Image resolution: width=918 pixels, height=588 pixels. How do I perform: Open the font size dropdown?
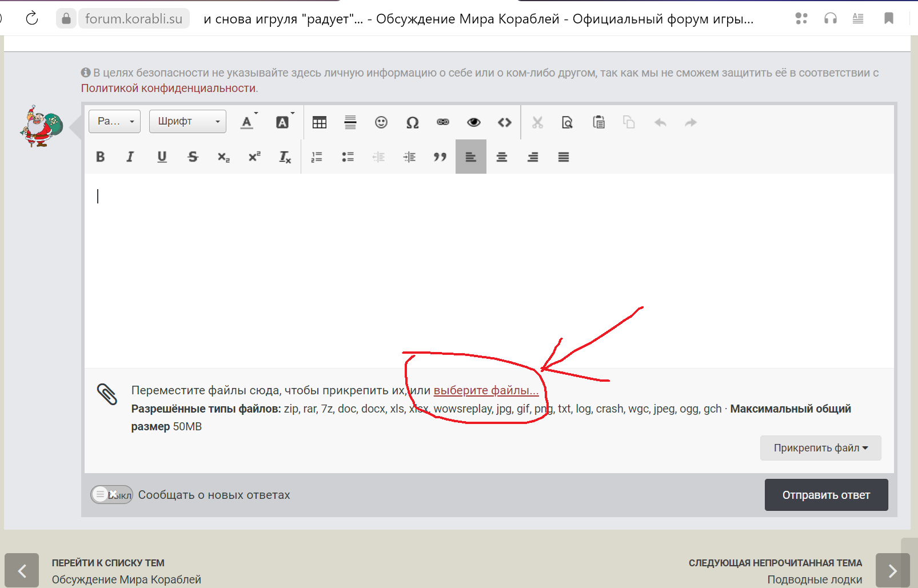point(114,121)
